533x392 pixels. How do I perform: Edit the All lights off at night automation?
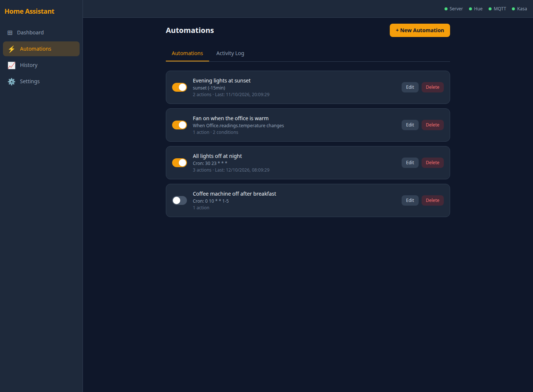[410, 163]
